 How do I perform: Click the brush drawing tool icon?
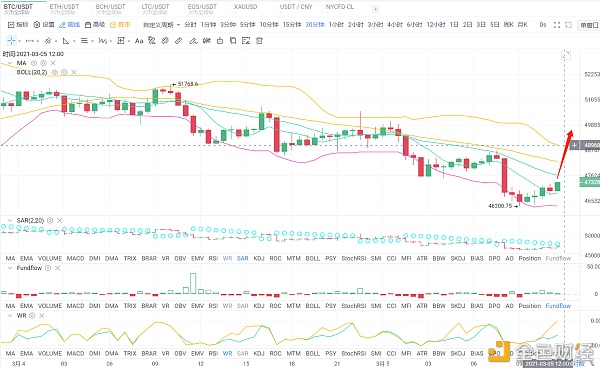193,41
